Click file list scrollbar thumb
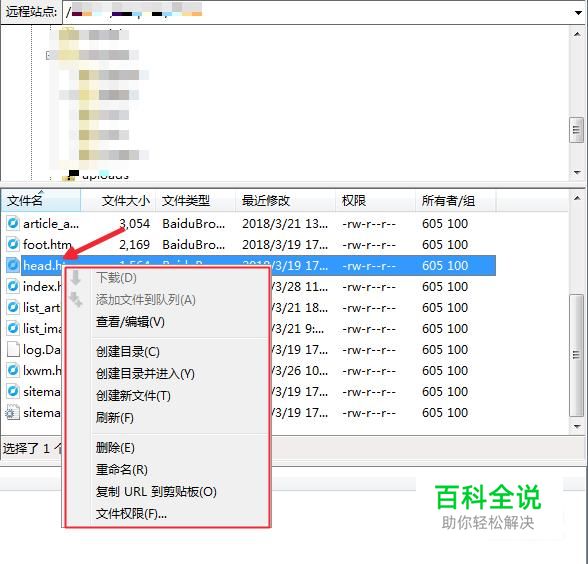This screenshot has width=588, height=564. click(576, 355)
